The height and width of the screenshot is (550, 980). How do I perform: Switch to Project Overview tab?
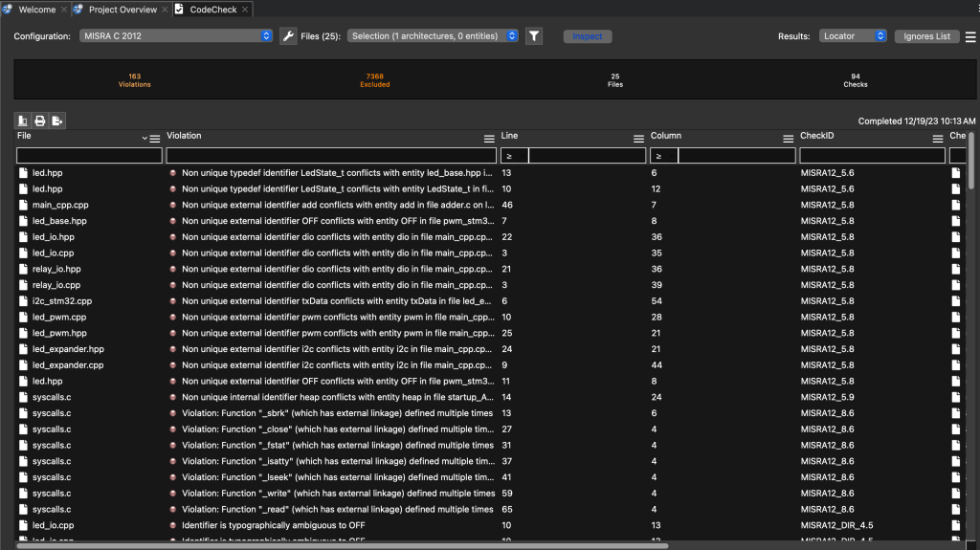tap(122, 10)
